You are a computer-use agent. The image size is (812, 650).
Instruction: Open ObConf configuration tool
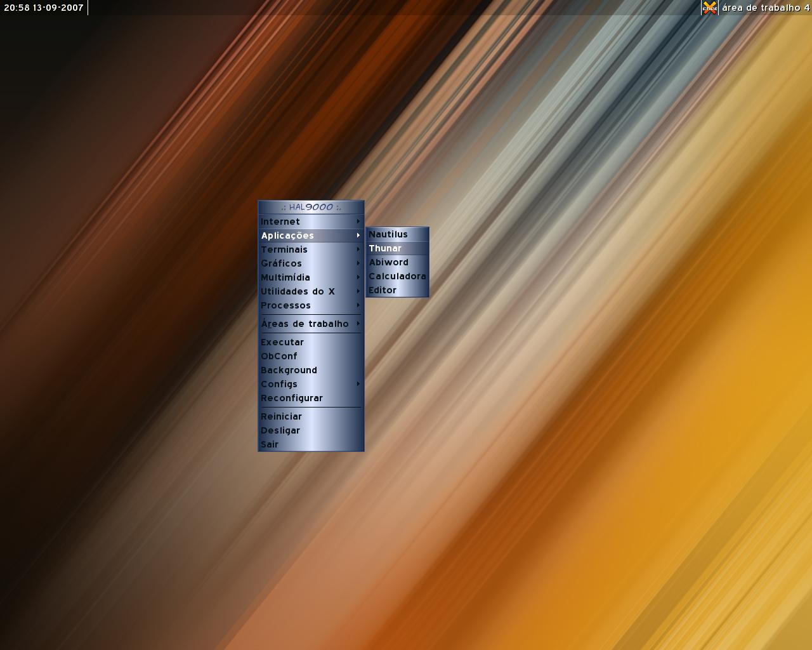pos(311,356)
